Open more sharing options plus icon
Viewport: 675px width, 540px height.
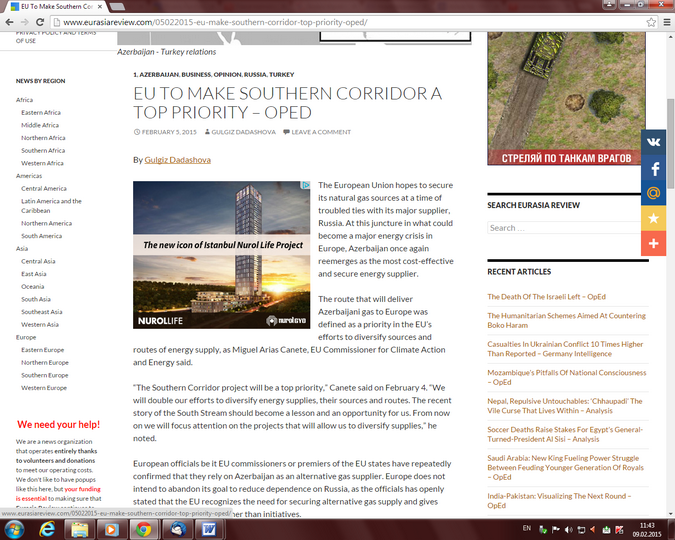click(x=653, y=243)
